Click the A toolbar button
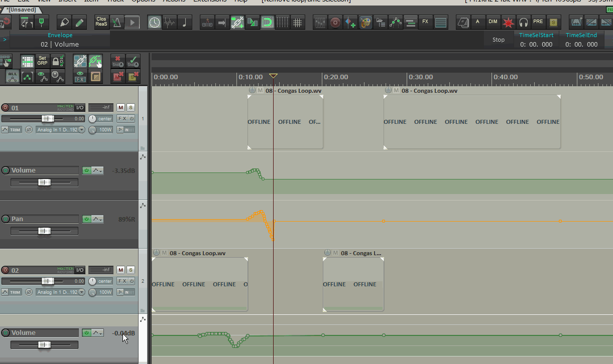613x364 pixels. (x=478, y=22)
